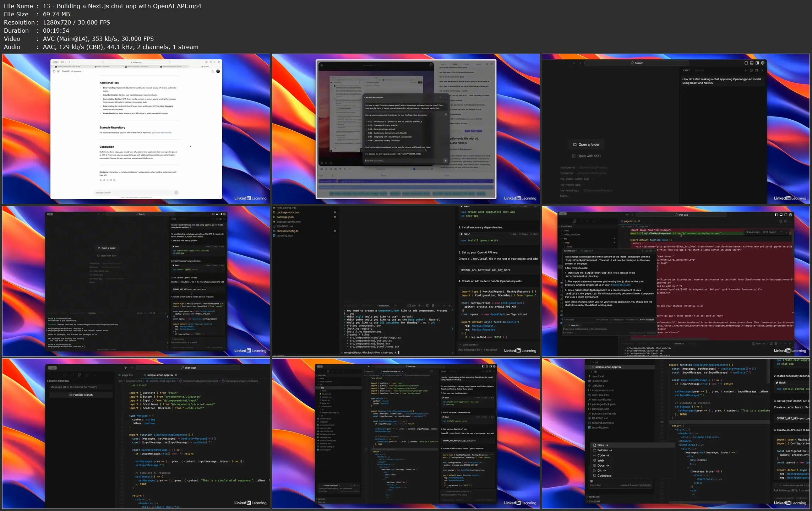Click Add context in the middle-center frame
Image resolution: width=812 pixels, height=511 pixels.
[x=468, y=344]
